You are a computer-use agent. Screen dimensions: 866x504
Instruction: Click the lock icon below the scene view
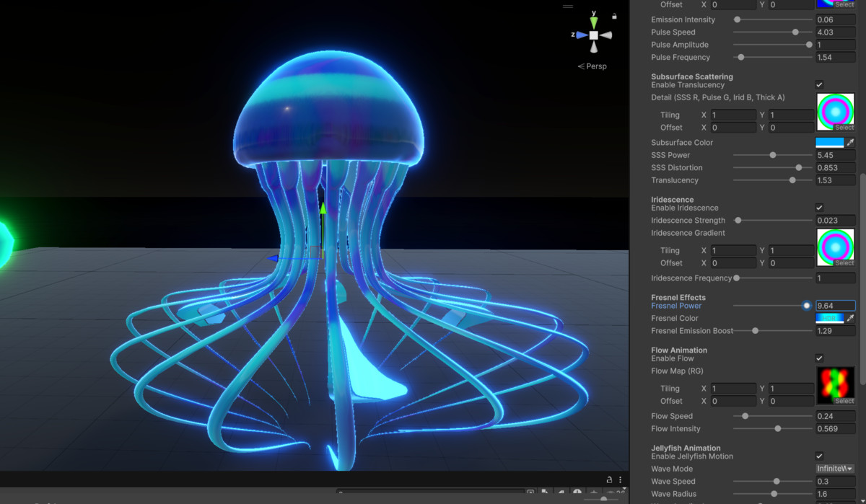tap(609, 479)
